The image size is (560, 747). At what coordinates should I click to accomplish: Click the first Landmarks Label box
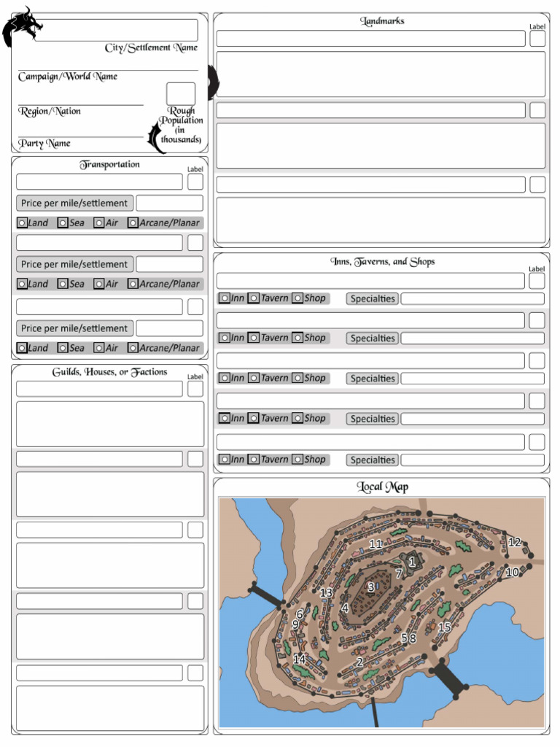point(537,39)
